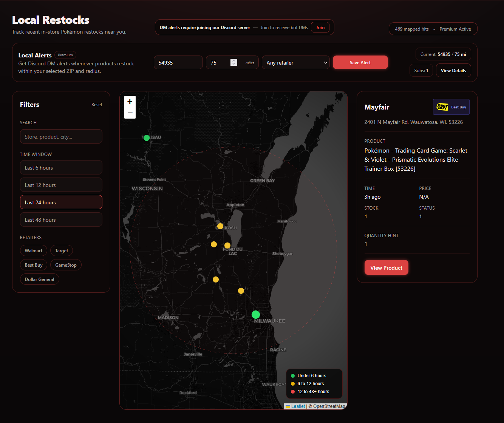Image resolution: width=504 pixels, height=423 pixels.
Task: Focus the store, product, city search box
Action: coord(61,137)
